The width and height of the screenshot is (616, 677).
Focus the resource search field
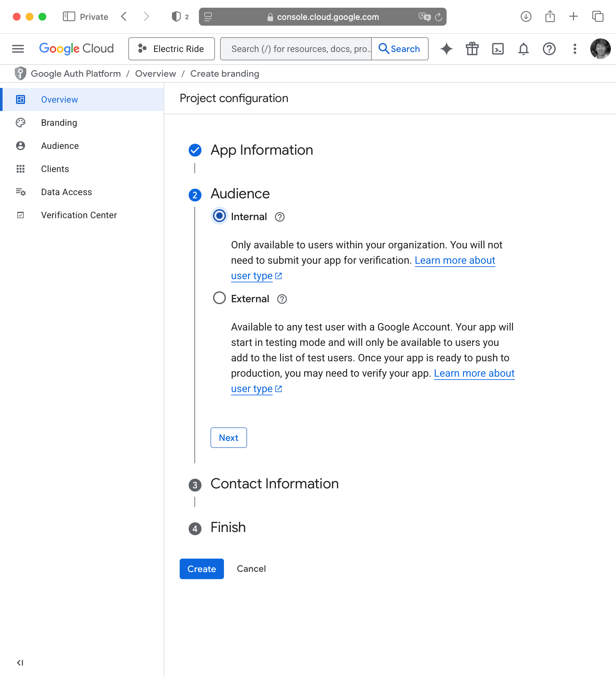pyautogui.click(x=295, y=49)
